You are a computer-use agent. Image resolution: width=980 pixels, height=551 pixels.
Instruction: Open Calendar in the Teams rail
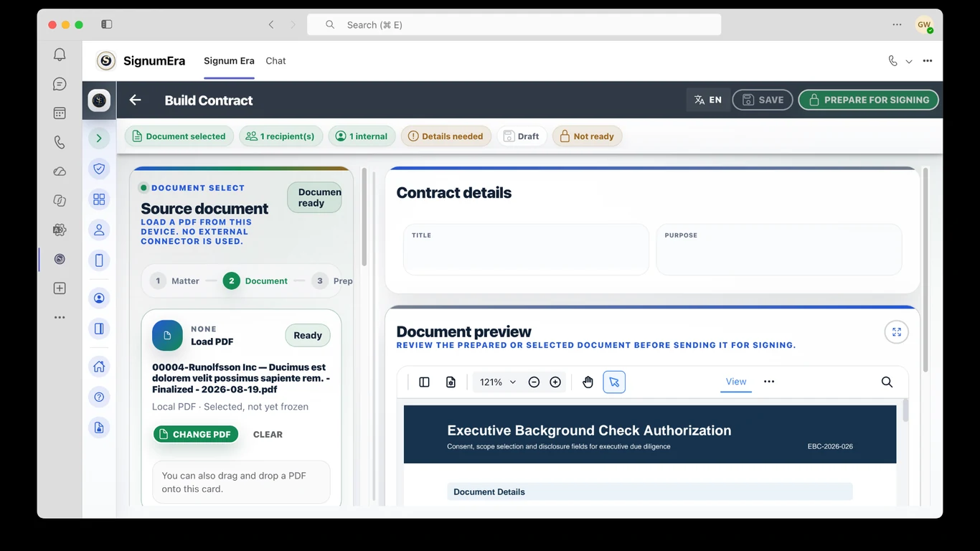click(60, 113)
